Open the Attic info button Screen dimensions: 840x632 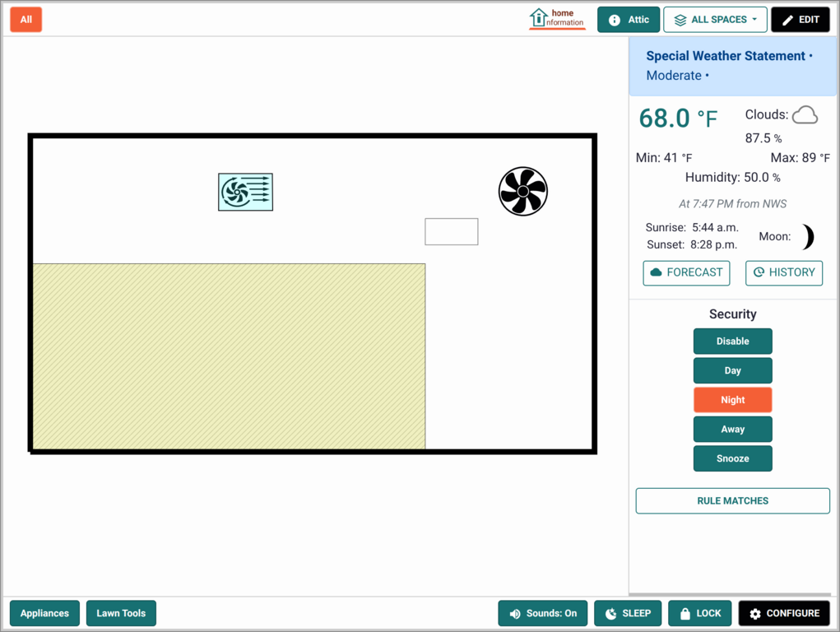pyautogui.click(x=629, y=20)
